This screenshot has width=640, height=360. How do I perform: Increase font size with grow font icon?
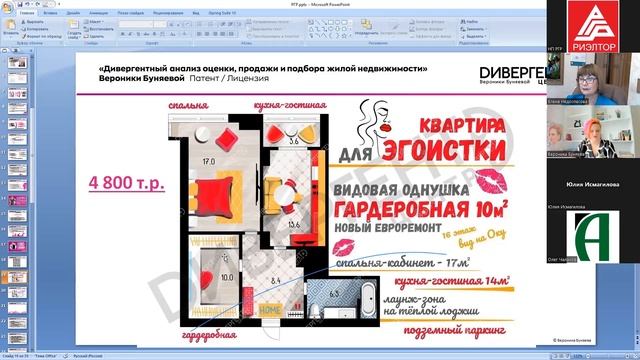(171, 24)
